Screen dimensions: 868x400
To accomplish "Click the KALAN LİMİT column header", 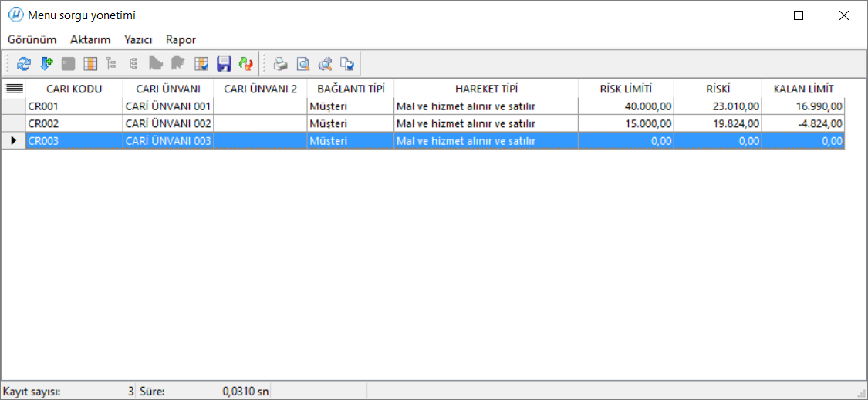I will (803, 89).
